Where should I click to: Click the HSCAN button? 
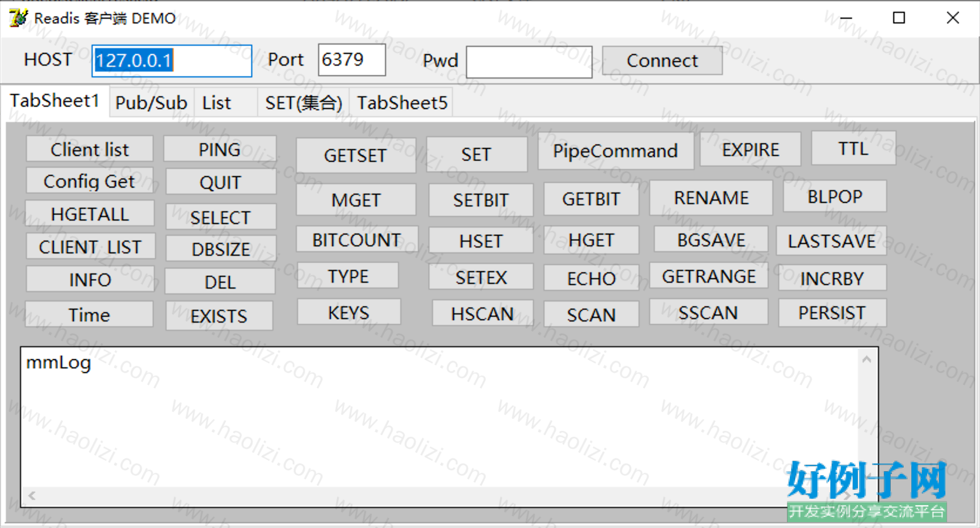coord(482,313)
